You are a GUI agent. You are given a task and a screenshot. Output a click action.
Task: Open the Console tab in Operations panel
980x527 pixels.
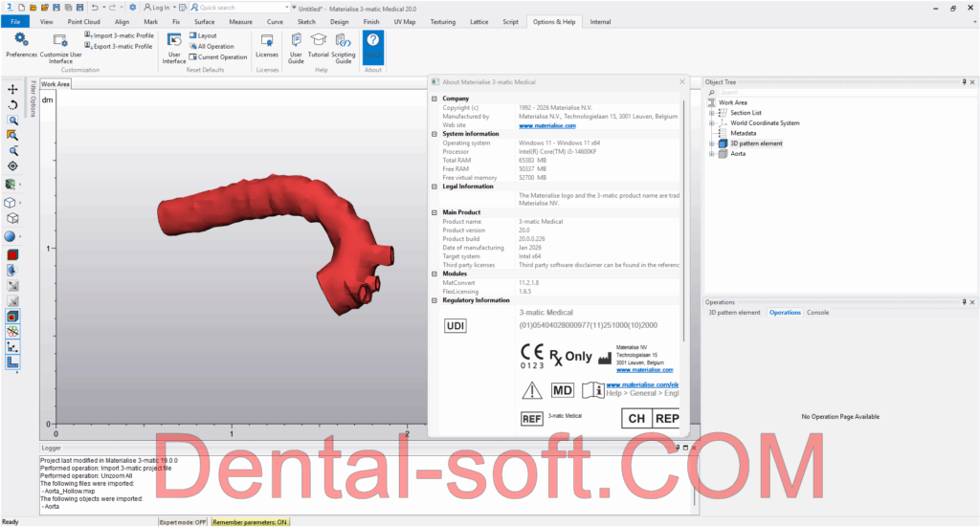817,313
